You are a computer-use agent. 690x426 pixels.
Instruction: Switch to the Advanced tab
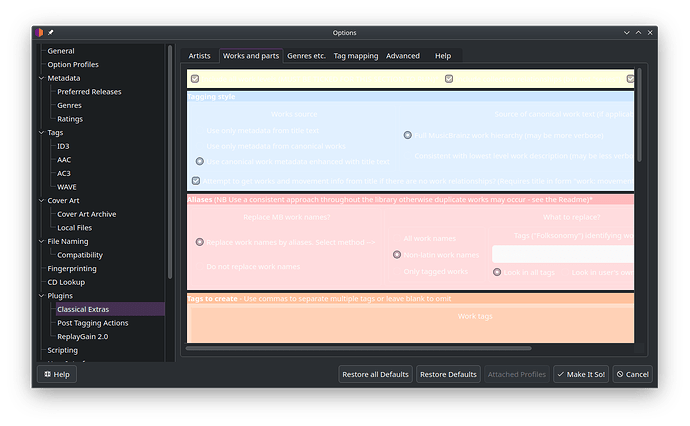[403, 56]
